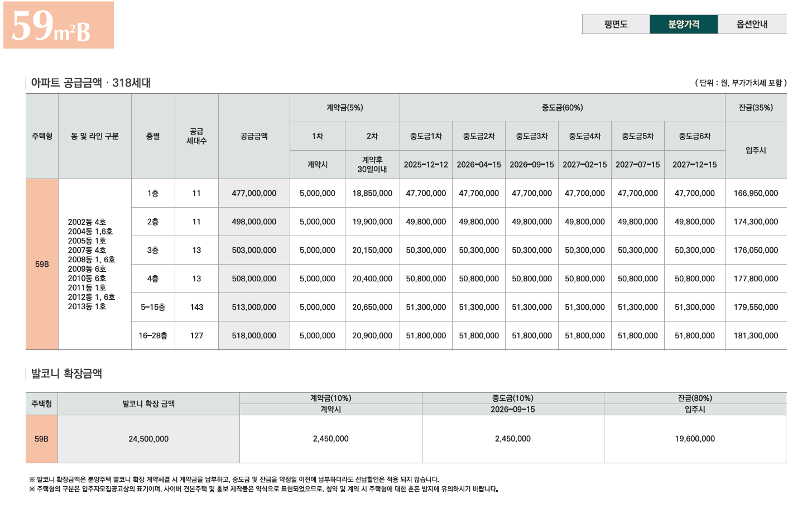Select the 4층 row label
Image resolution: width=812 pixels, height=523 pixels.
[x=153, y=279]
